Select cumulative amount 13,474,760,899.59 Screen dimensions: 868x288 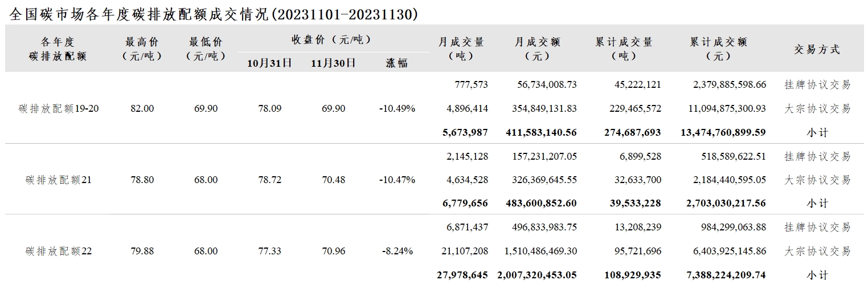723,132
